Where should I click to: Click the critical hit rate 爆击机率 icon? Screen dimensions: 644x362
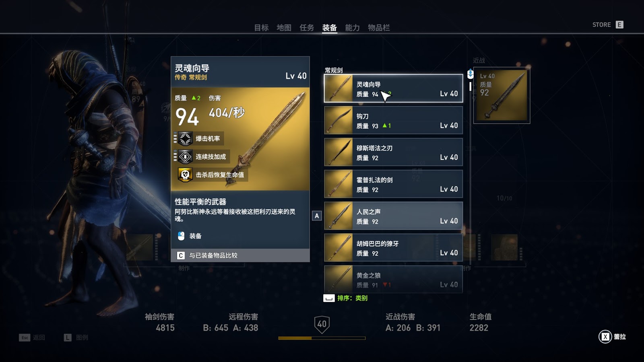click(x=185, y=139)
